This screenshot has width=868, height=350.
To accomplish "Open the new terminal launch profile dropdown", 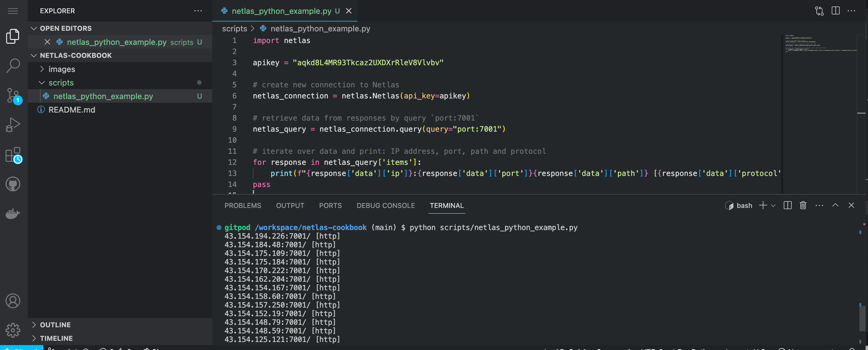I will 773,205.
